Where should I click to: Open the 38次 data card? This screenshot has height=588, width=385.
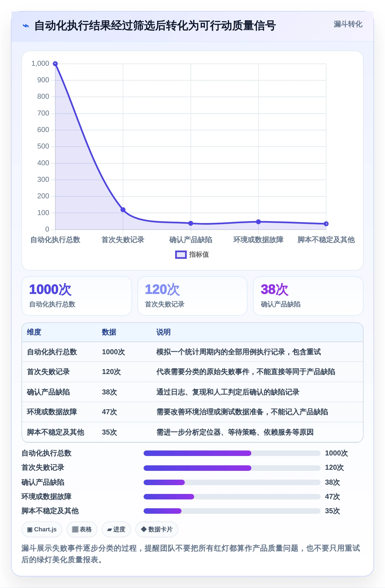(x=308, y=296)
